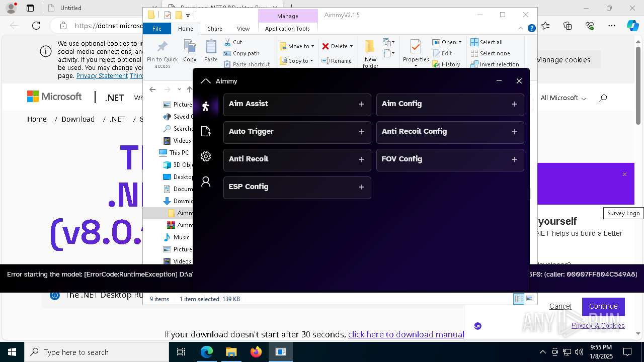The image size is (644, 362).
Task: Open Aimmy settings gear icon
Action: (205, 156)
